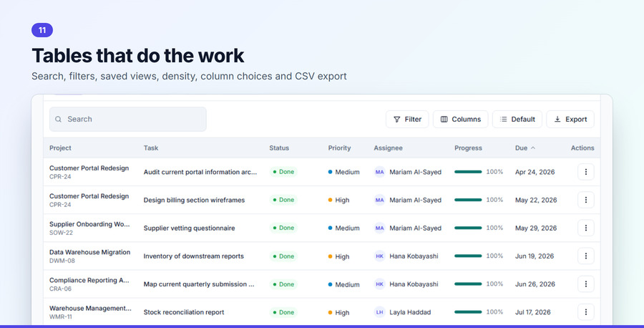Image resolution: width=644 pixels, height=328 pixels.
Task: Click the project code WMR-11
Action: [x=60, y=317]
